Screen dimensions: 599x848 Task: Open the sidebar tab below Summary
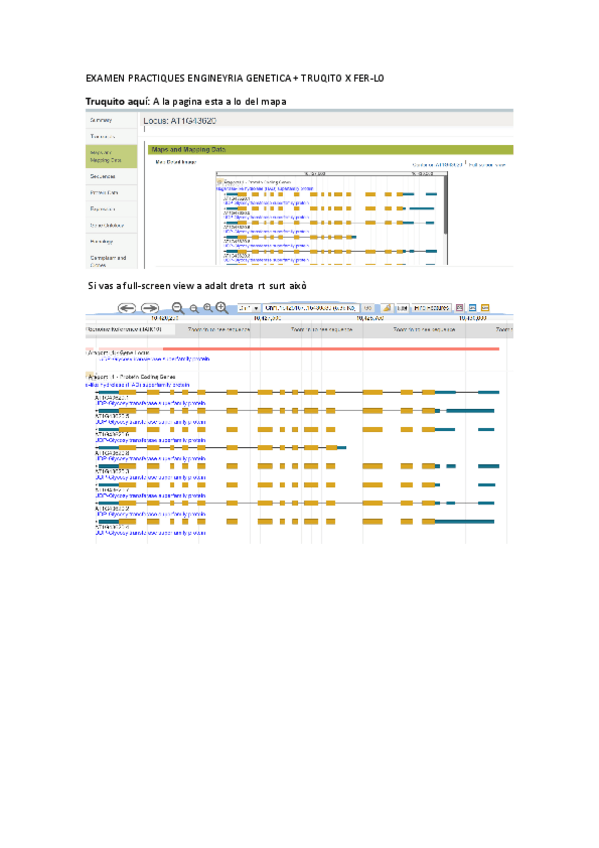[x=111, y=136]
